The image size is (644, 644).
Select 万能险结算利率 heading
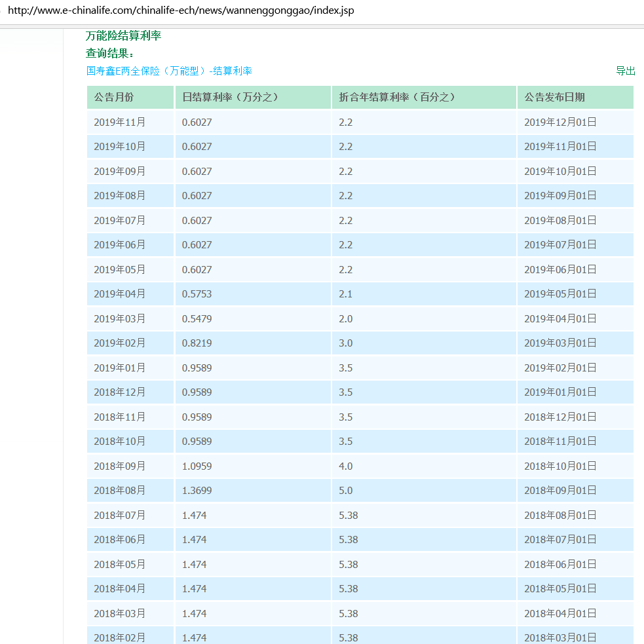coord(123,36)
